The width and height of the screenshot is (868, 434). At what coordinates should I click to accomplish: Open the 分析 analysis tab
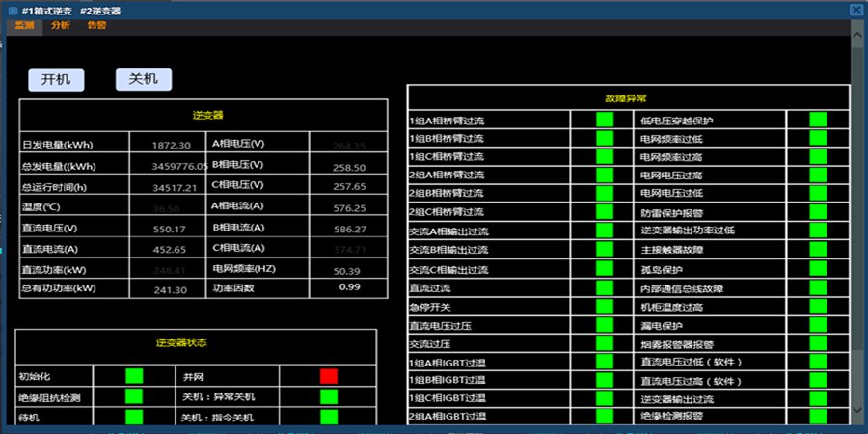coord(61,25)
